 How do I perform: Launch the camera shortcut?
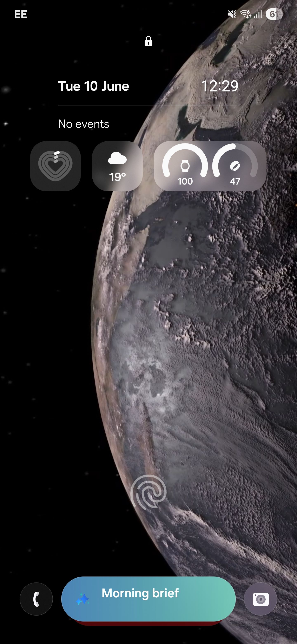[260, 599]
